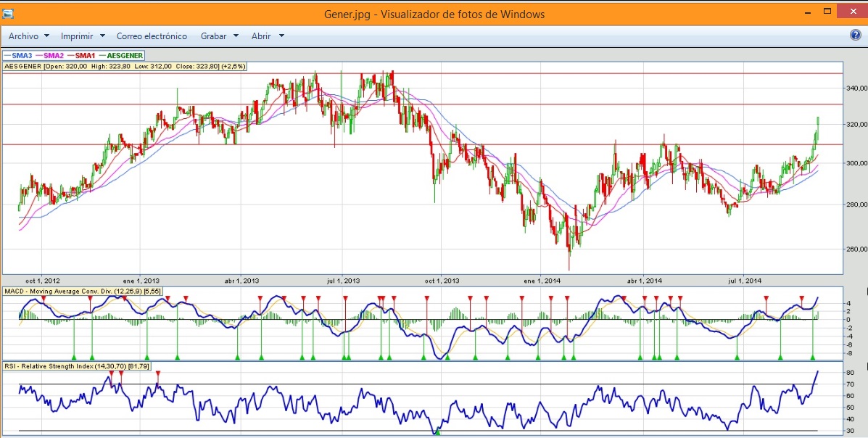Click the AESGENER open-high-low-close info bar
The image size is (868, 438).
tap(125, 66)
